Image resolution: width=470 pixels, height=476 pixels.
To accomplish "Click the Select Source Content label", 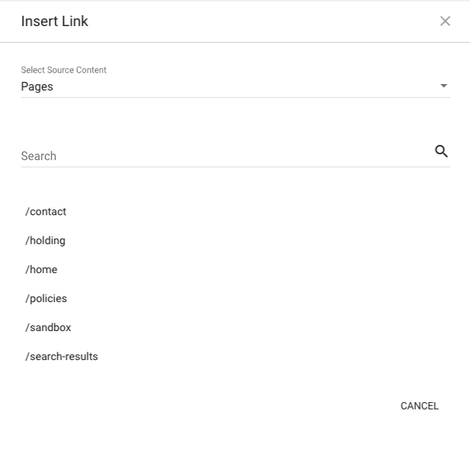I will coord(64,70).
